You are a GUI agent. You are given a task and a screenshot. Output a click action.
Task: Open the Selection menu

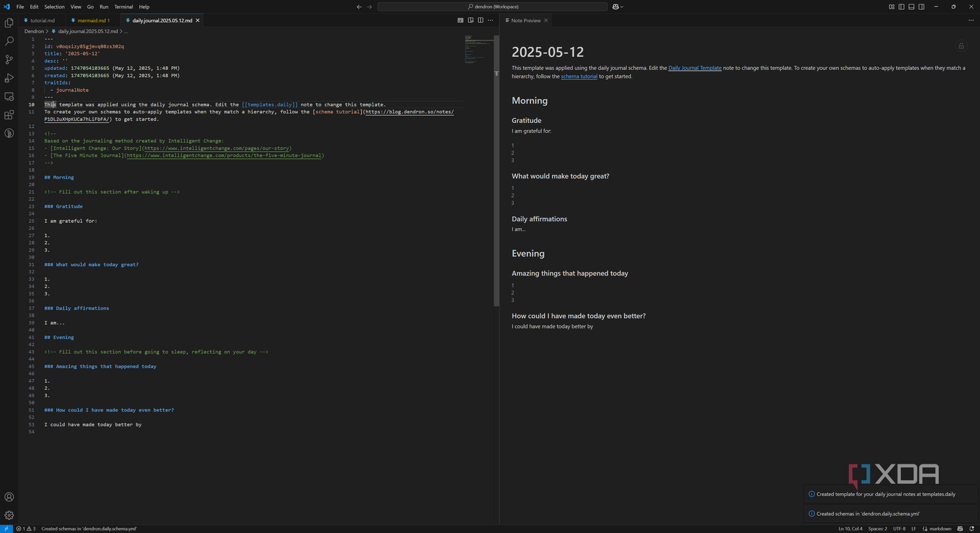point(54,7)
